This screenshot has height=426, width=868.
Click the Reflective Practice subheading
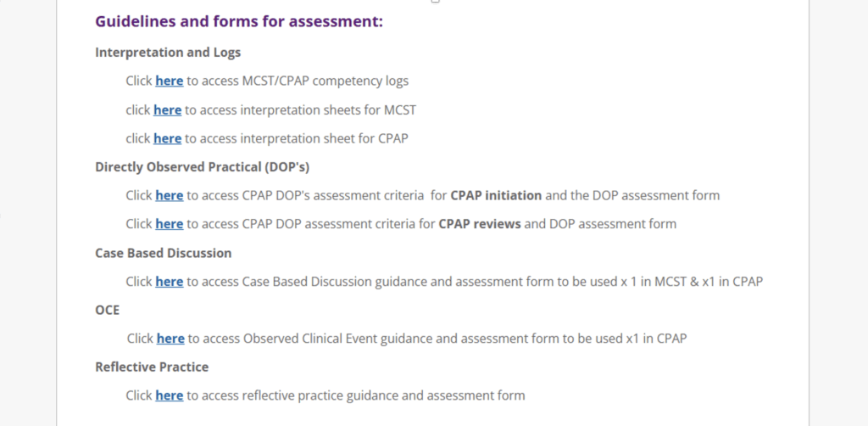[x=152, y=367]
